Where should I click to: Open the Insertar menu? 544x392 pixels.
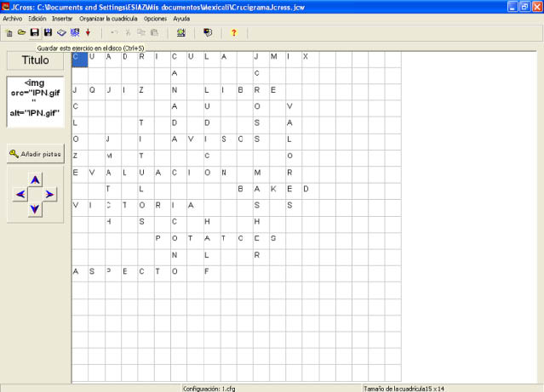62,19
